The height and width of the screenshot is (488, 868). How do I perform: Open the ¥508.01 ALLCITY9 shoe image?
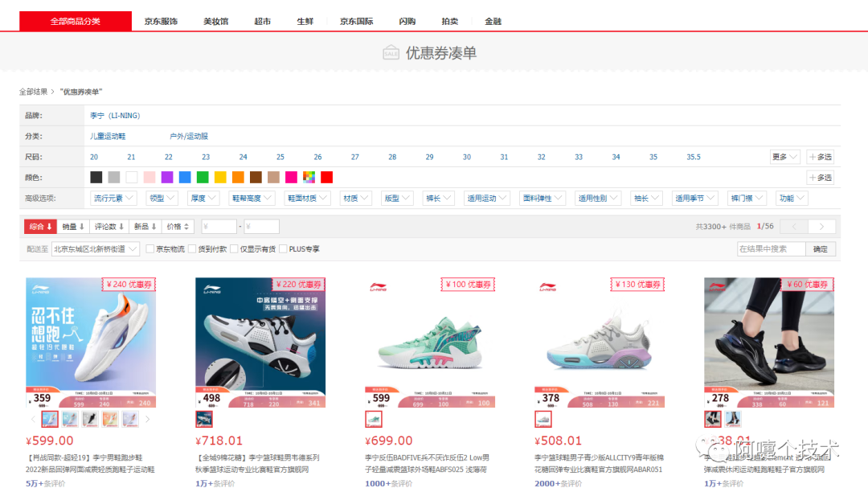pos(600,342)
